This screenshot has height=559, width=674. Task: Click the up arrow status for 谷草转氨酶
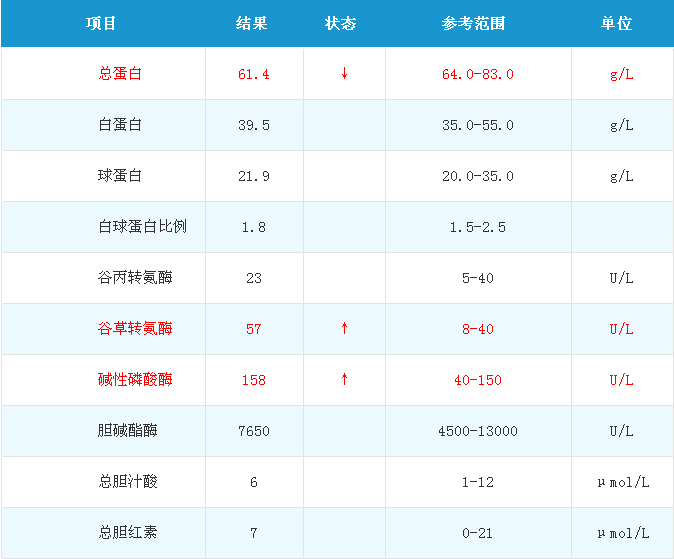[344, 329]
